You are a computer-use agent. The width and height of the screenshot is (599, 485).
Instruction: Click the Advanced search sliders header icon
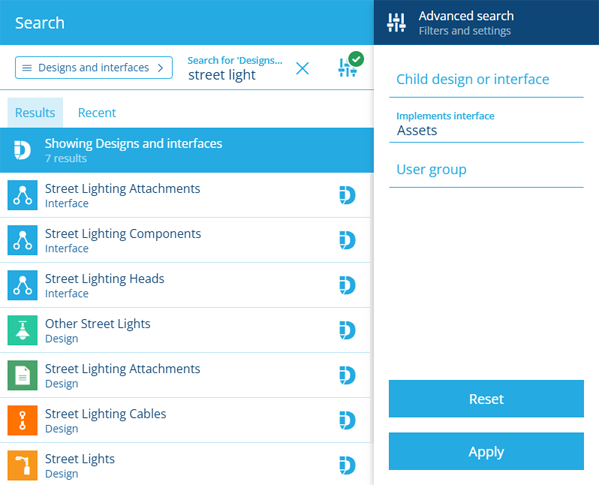397,23
